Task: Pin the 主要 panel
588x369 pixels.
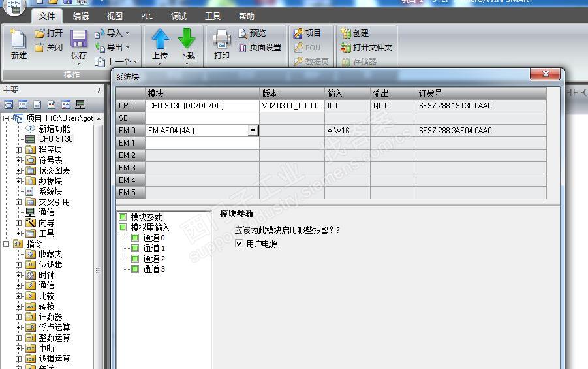Action: point(98,90)
